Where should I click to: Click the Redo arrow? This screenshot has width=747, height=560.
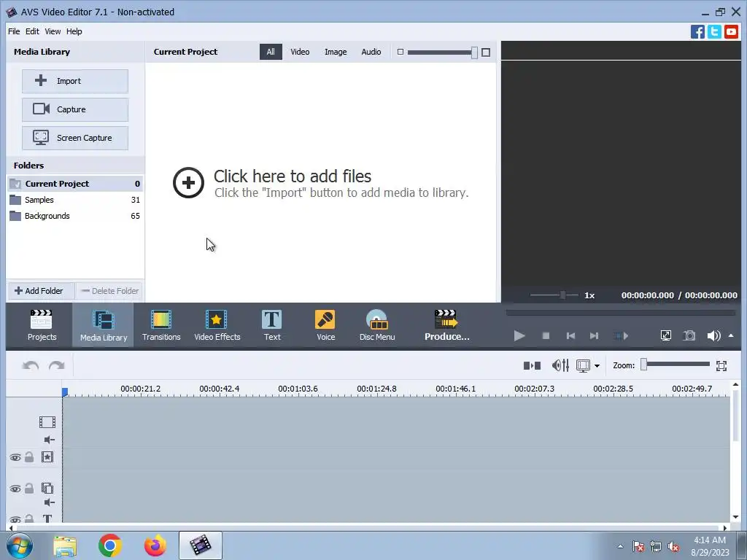point(57,366)
